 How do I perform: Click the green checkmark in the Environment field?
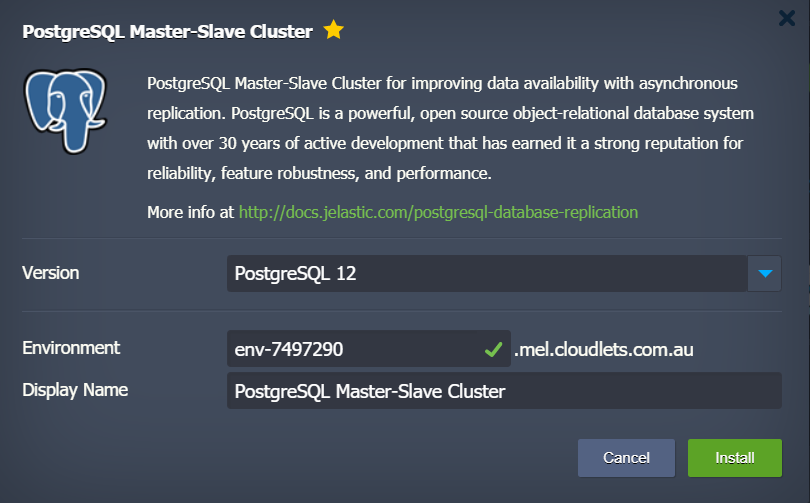pos(493,350)
